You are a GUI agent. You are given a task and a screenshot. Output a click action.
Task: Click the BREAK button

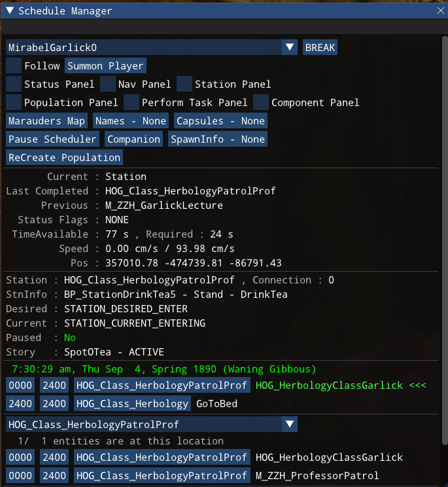pos(320,47)
